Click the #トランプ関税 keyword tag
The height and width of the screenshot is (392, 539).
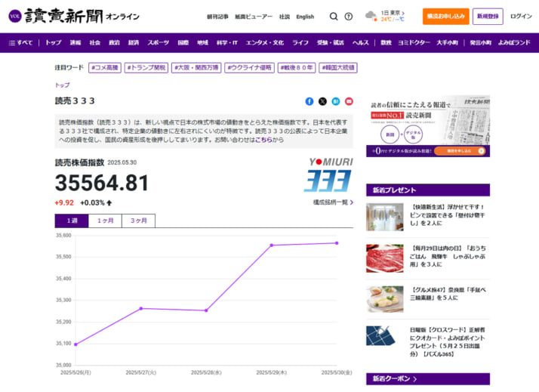[x=146, y=68]
